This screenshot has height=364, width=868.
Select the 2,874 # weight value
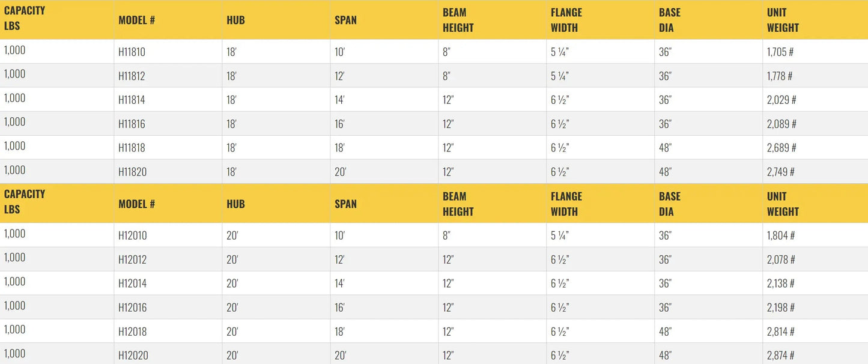781,356
